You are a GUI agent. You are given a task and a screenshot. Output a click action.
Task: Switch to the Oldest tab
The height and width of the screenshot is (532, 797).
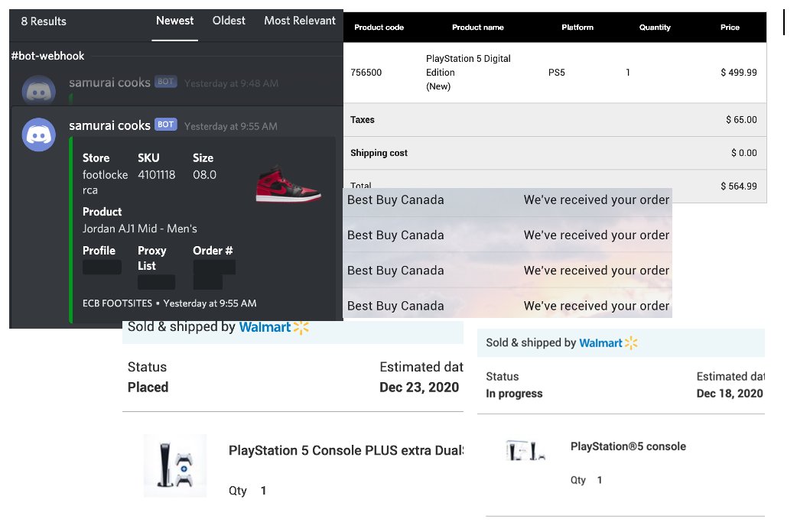coord(229,21)
